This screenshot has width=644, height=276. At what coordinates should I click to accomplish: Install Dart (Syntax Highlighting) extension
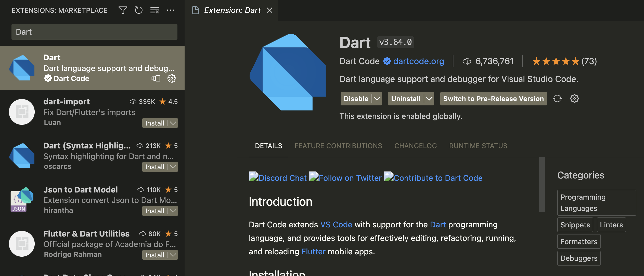tap(155, 167)
